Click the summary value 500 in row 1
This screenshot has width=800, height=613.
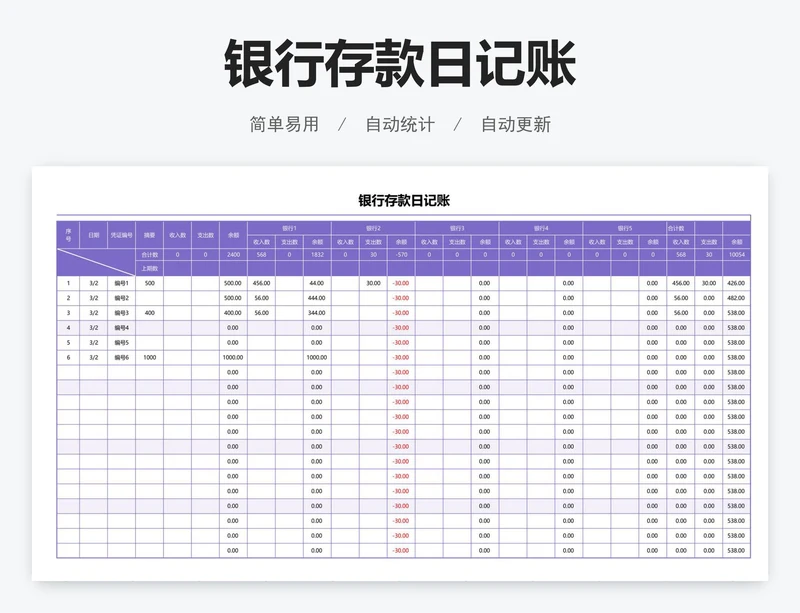coord(149,283)
